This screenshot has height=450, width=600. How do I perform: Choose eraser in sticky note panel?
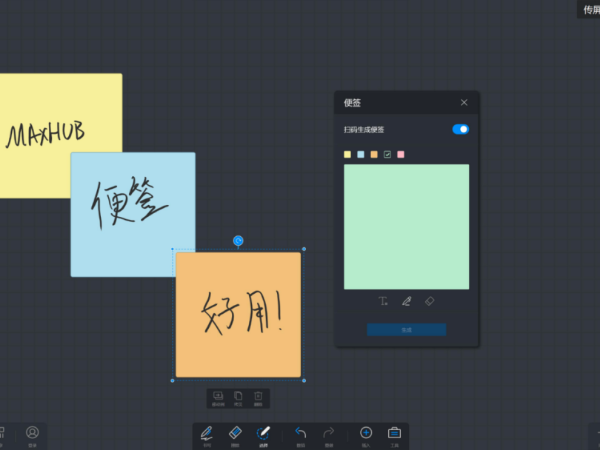click(430, 301)
